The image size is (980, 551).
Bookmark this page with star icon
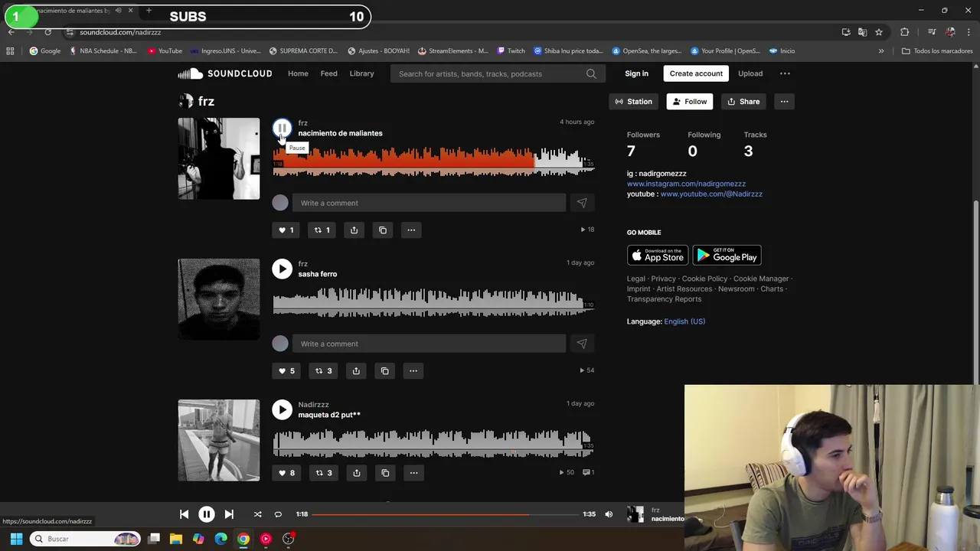point(879,32)
